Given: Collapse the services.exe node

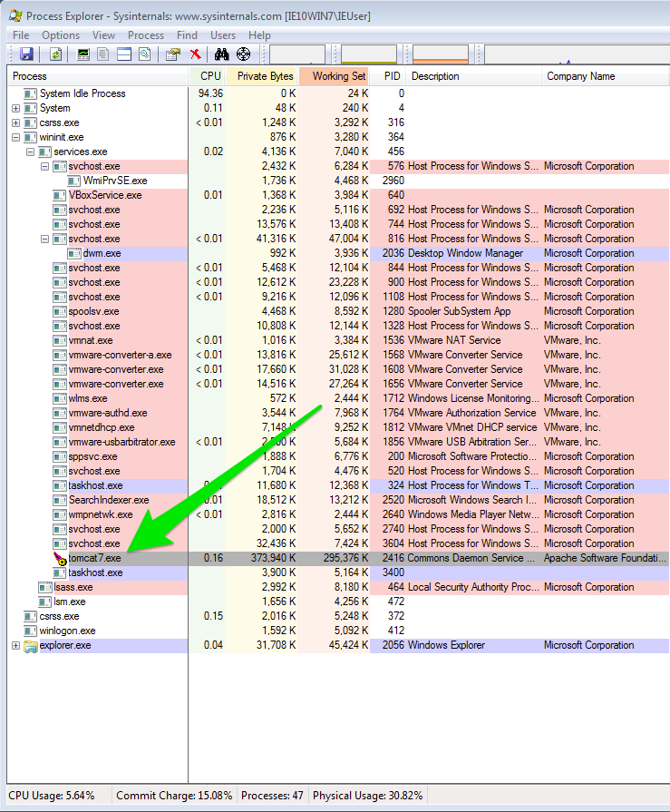Looking at the screenshot, I should click(x=31, y=152).
